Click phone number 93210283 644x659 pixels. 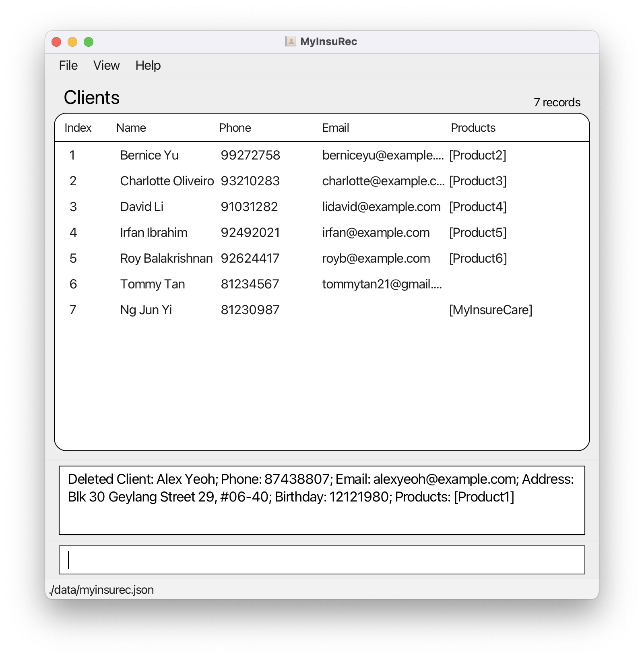coord(250,181)
